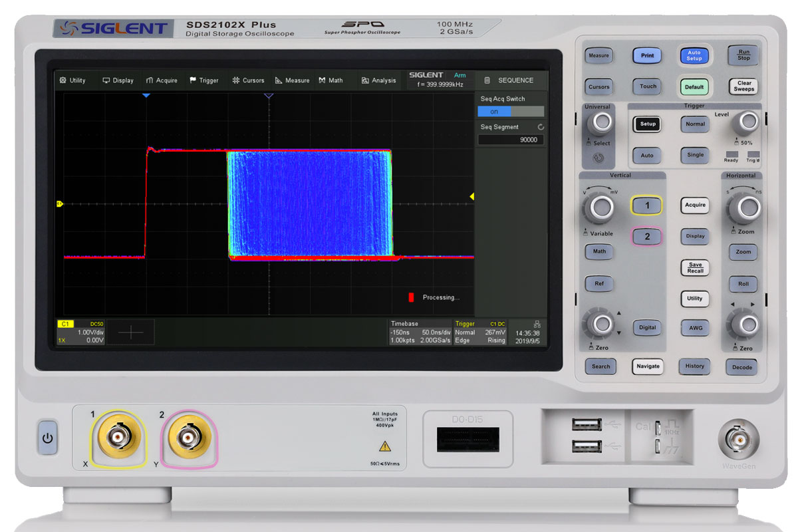Click the Cursors front-panel button
Image resolution: width=798 pixels, height=532 pixels.
tap(598, 86)
